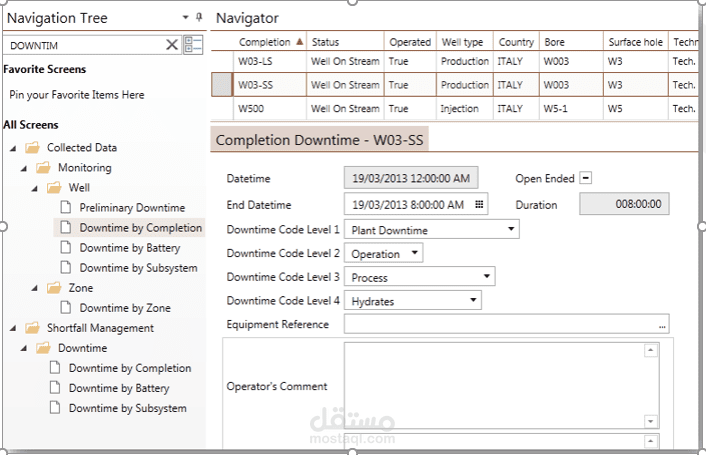Click the Collected Data folder icon
706x455 pixels.
pyautogui.click(x=32, y=148)
